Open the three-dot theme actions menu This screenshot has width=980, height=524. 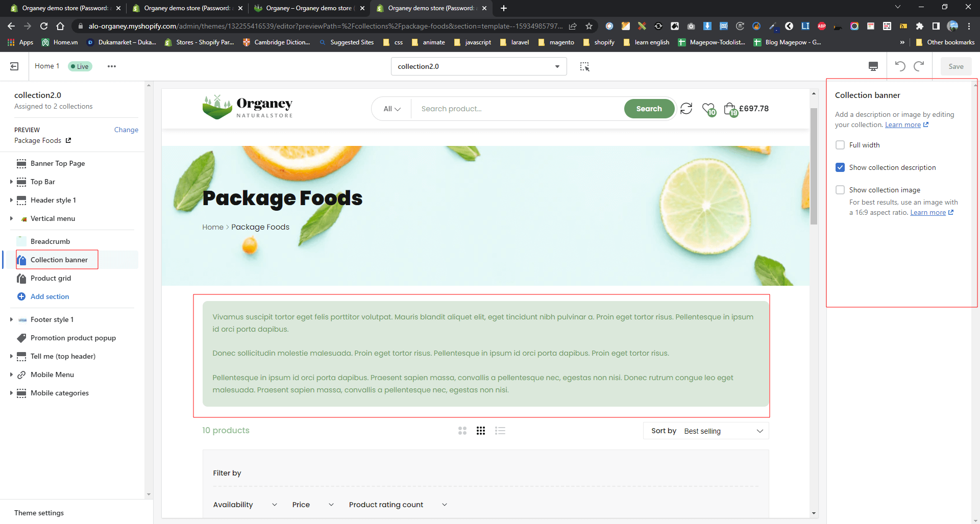tap(111, 66)
